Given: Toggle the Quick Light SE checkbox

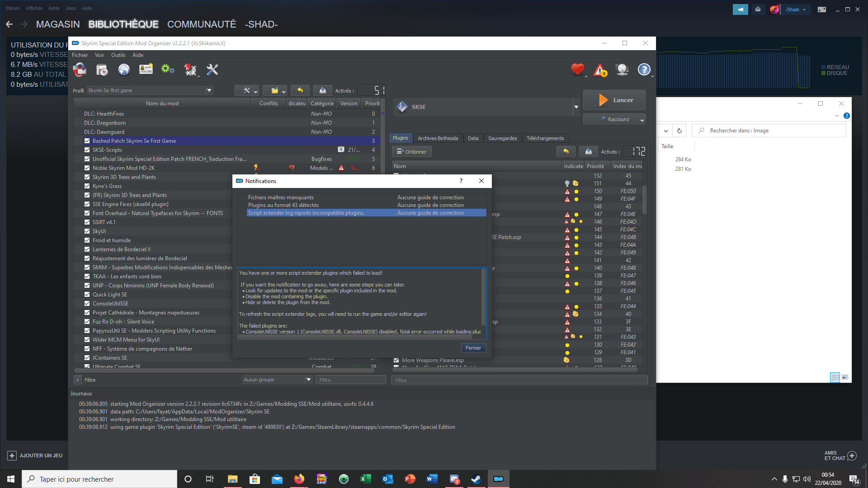Looking at the screenshot, I should tap(87, 295).
